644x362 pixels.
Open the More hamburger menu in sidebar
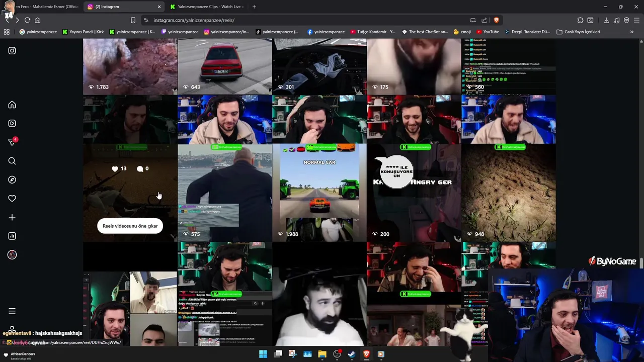click(x=12, y=311)
